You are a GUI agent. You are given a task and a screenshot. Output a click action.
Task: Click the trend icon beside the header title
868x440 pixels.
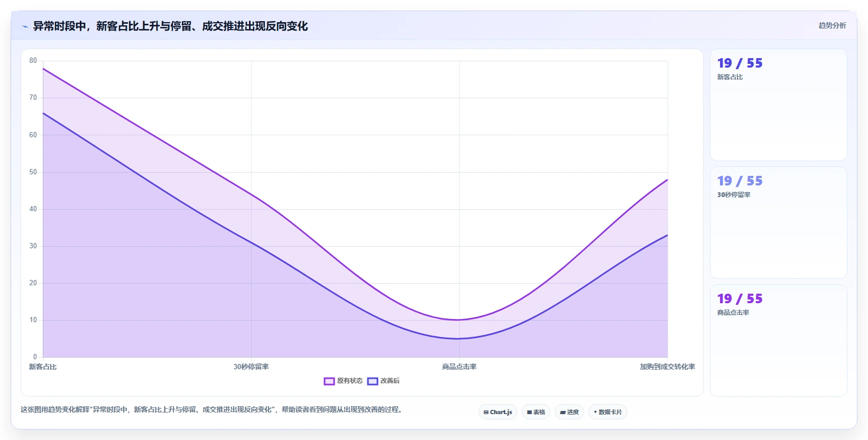(25, 26)
